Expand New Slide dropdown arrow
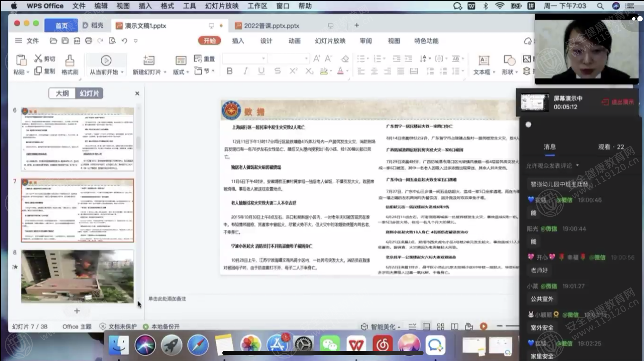This screenshot has width=644, height=361. pyautogui.click(x=165, y=72)
